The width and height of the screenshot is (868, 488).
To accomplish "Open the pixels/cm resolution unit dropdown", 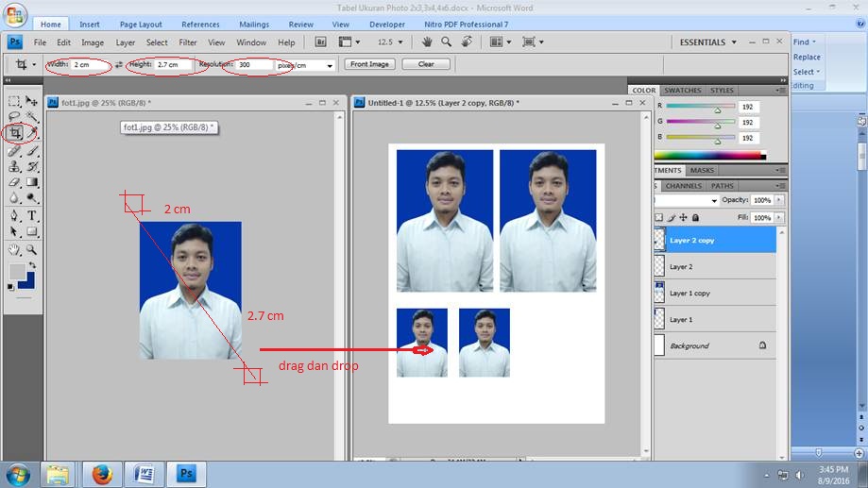I will 330,66.
